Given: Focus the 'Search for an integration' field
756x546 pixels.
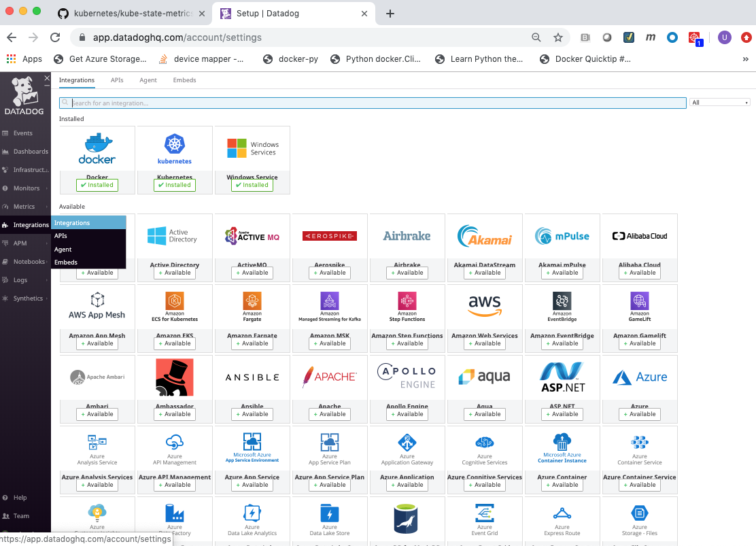Looking at the screenshot, I should pos(373,103).
